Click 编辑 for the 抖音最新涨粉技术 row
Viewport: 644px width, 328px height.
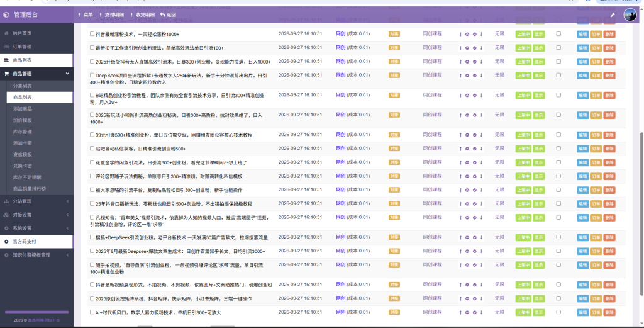pyautogui.click(x=582, y=35)
